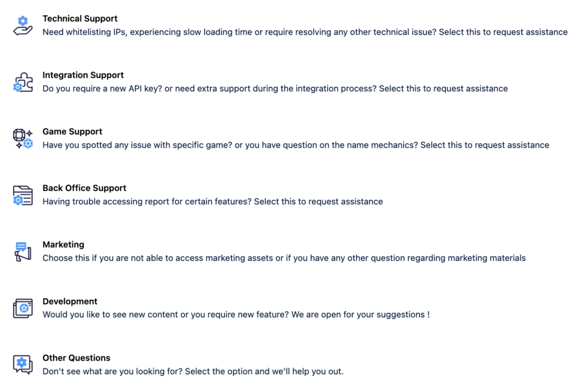Click the Game Support dice icon

[23, 138]
